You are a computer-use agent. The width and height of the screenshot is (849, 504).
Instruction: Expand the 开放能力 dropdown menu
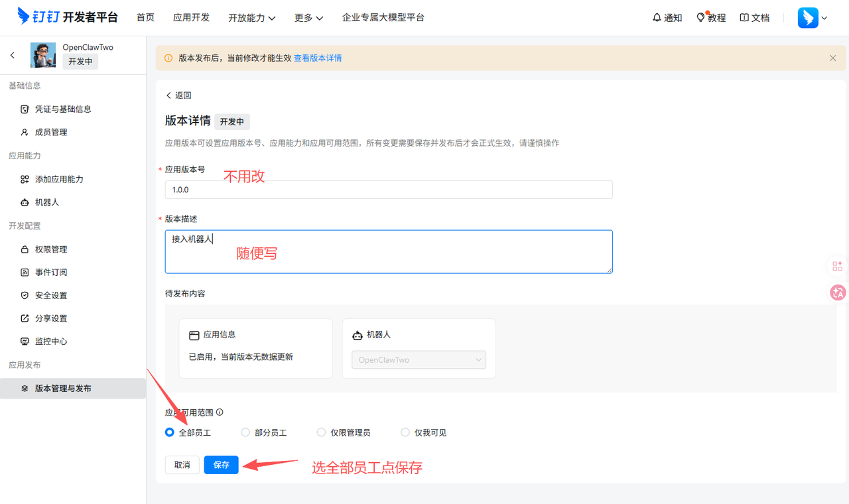pos(251,18)
